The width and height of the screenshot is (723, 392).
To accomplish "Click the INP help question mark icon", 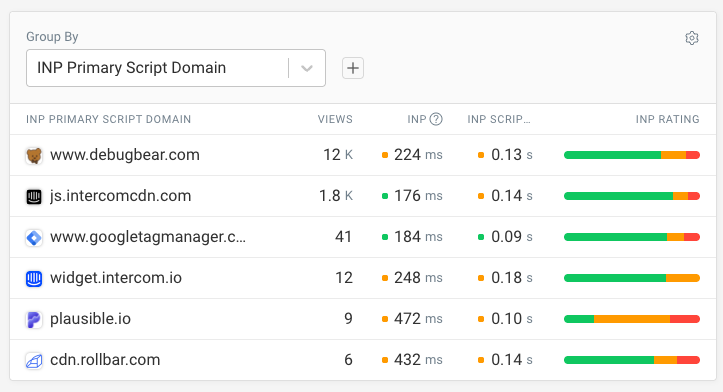I will pyautogui.click(x=436, y=119).
